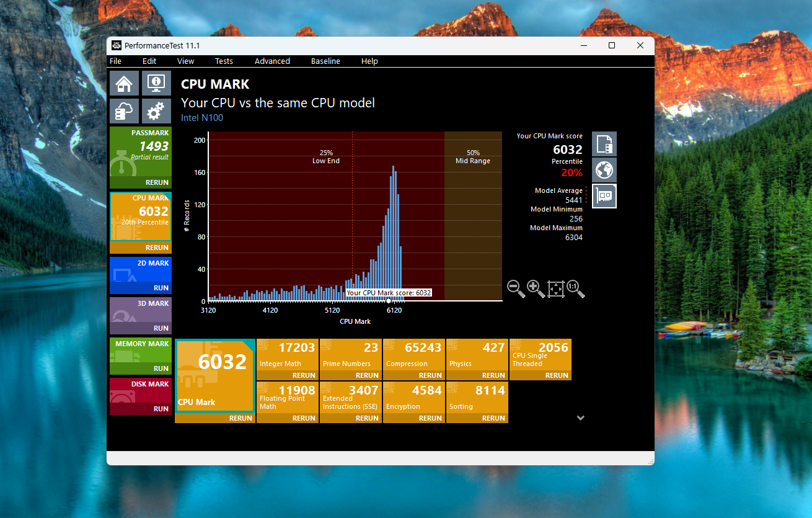Image resolution: width=812 pixels, height=518 pixels.
Task: Run the Disk Mark test
Action: [x=161, y=409]
